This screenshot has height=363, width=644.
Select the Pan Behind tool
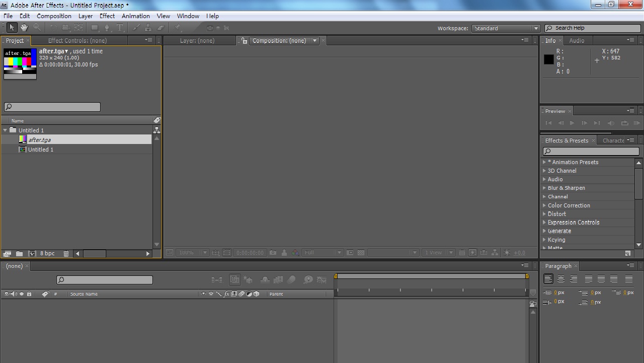tap(79, 28)
